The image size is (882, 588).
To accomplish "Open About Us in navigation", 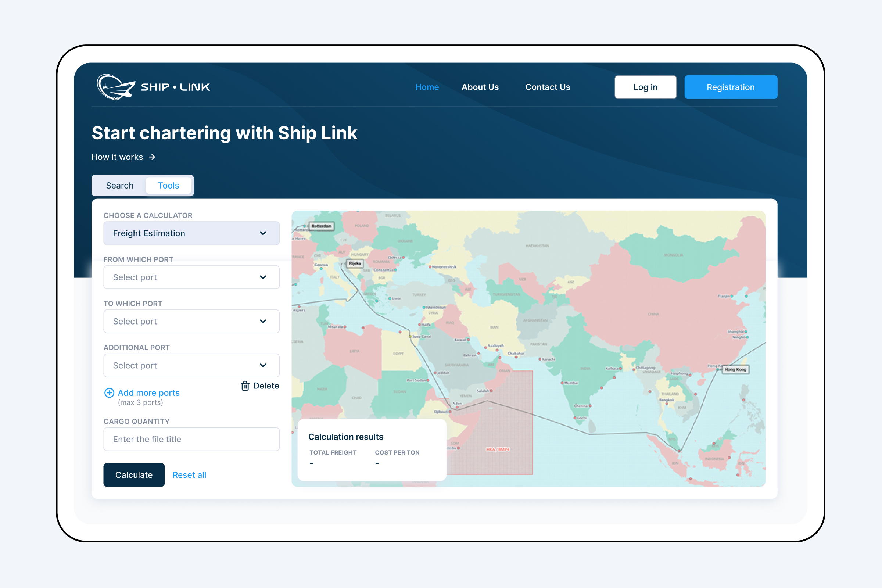I will (x=480, y=87).
